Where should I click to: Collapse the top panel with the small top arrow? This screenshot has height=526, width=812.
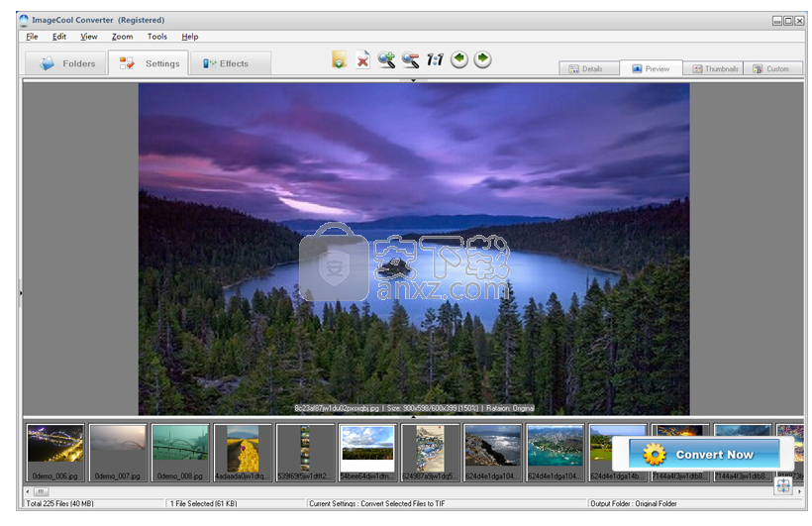tap(413, 80)
